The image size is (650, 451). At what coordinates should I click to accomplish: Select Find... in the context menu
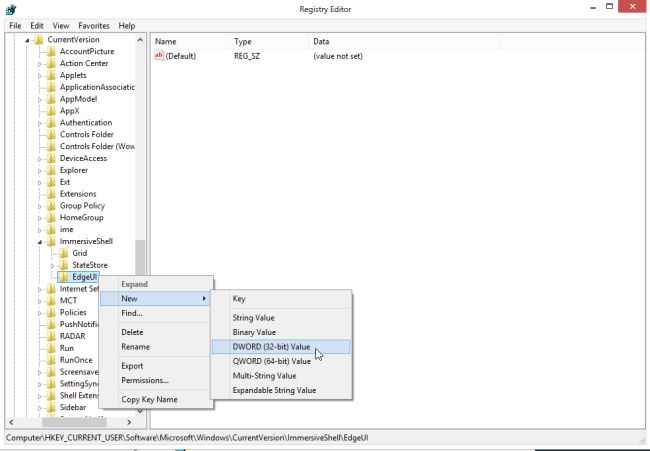point(156,313)
